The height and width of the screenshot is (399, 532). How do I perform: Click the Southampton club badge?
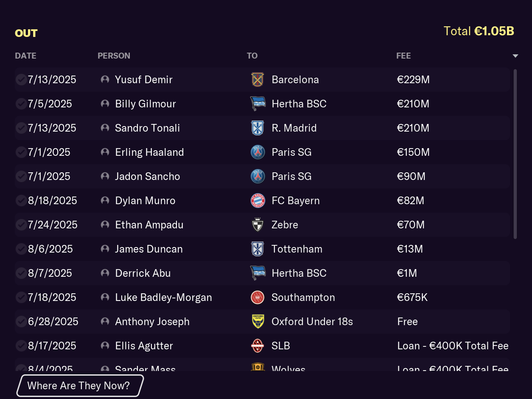pyautogui.click(x=258, y=298)
